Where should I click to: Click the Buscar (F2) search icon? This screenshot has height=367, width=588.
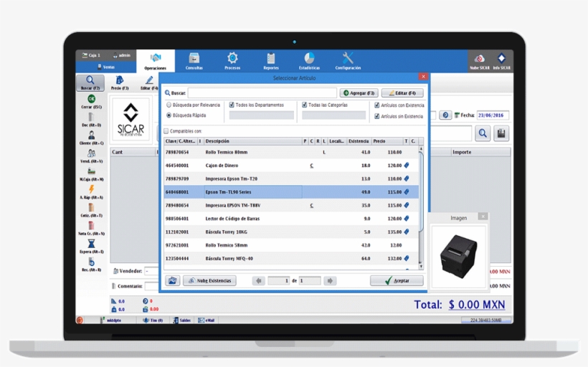[90, 81]
